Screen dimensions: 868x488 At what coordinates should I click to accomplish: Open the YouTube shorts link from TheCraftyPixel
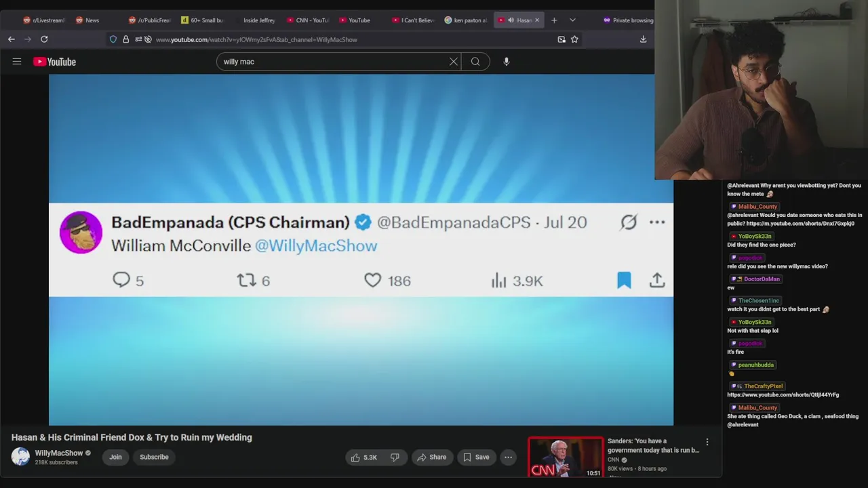783,394
